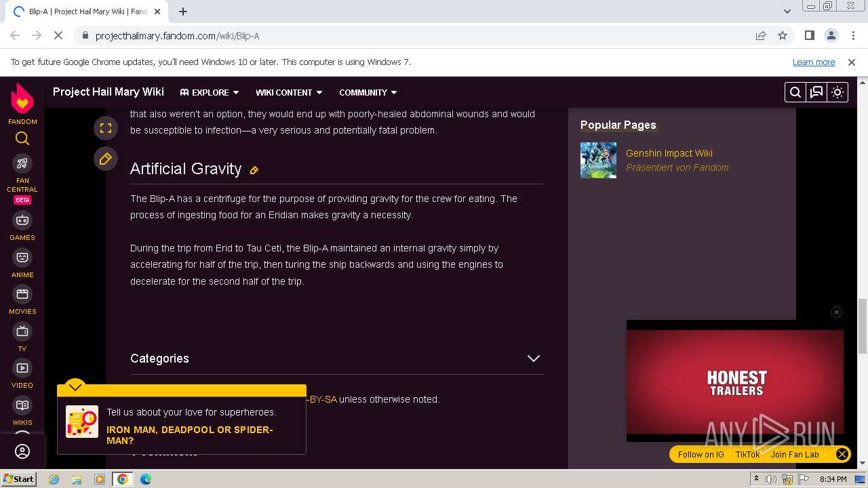Bookmark this tab with the star

point(783,35)
